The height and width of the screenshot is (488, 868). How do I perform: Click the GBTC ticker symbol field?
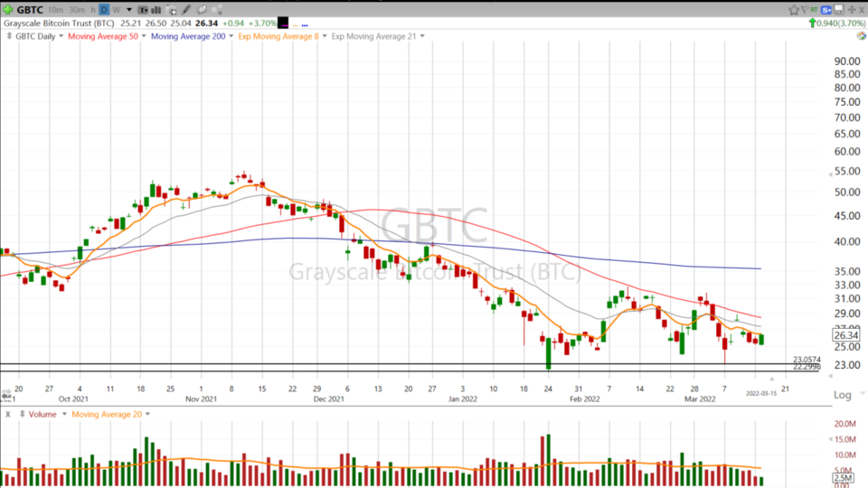(29, 9)
